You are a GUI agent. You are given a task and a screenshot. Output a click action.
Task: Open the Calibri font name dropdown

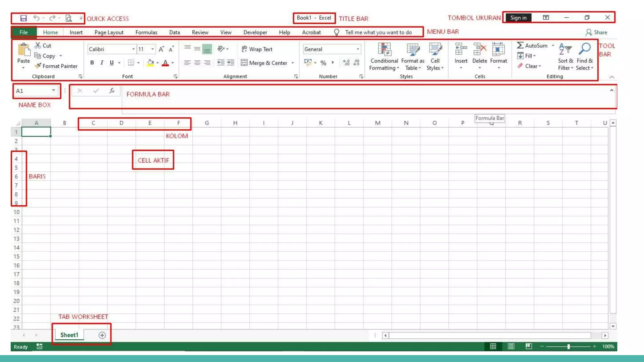[x=133, y=49]
